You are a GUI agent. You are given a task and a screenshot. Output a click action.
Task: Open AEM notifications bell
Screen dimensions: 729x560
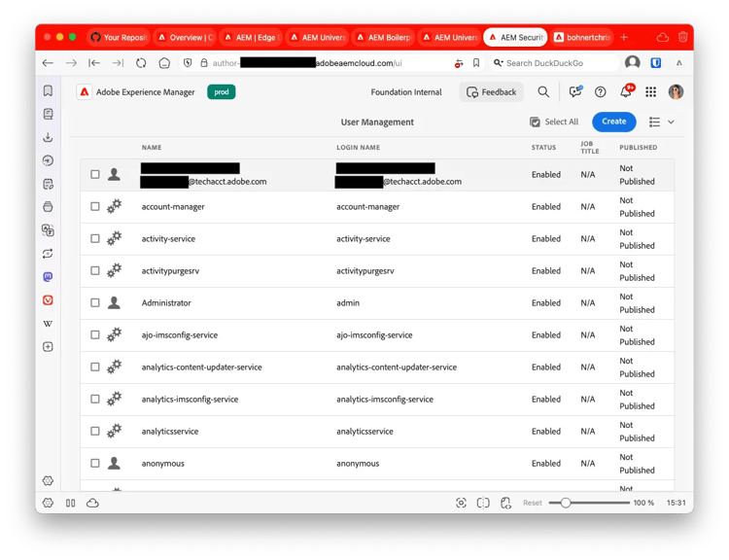click(626, 91)
